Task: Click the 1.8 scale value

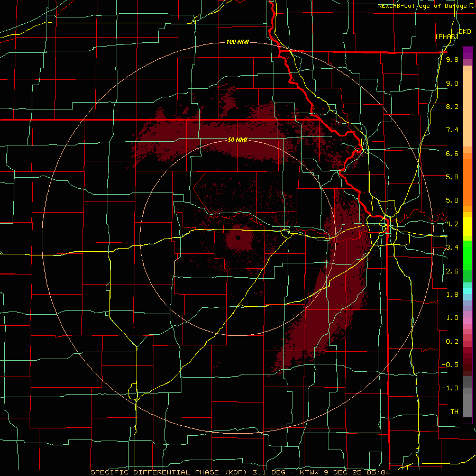Action: coord(452,295)
